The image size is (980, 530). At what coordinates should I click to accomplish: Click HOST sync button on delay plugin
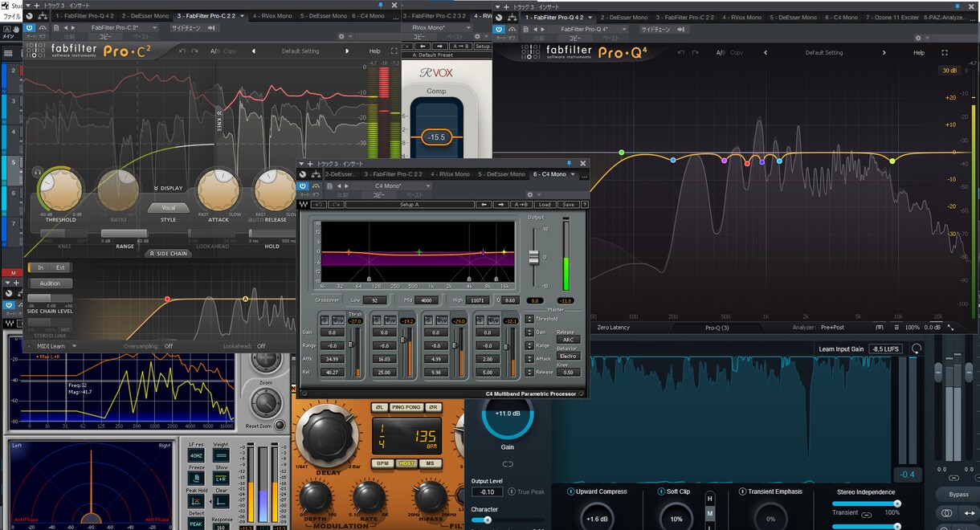pos(407,463)
